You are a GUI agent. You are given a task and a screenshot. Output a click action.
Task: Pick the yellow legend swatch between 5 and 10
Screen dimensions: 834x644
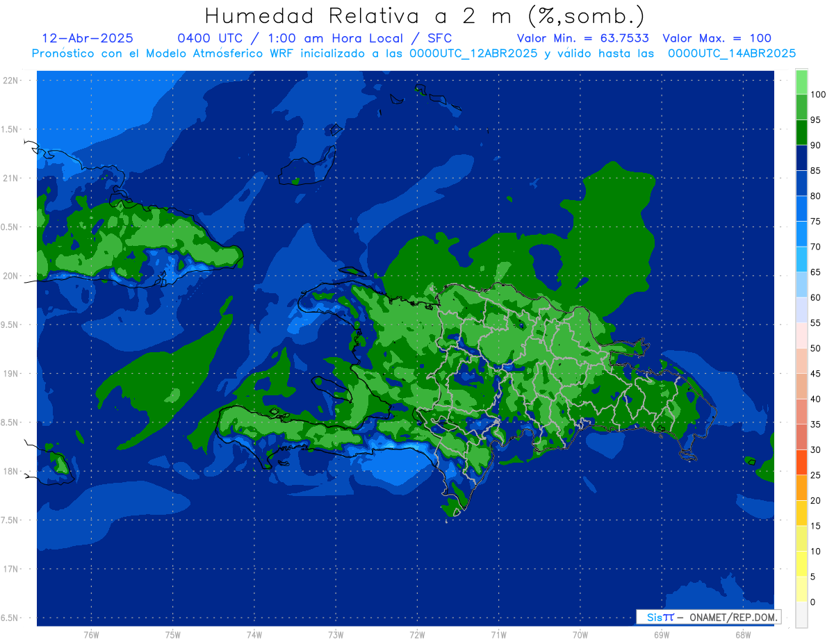801,563
